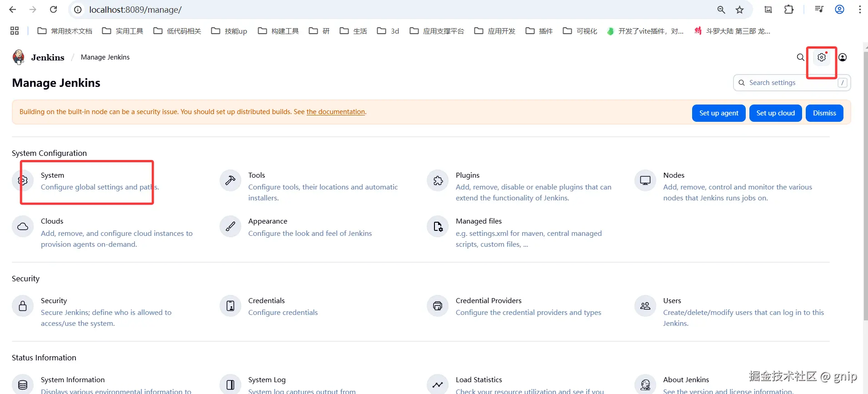Open the documentation link in the warning
Screen dimensions: 868x394
click(x=335, y=112)
